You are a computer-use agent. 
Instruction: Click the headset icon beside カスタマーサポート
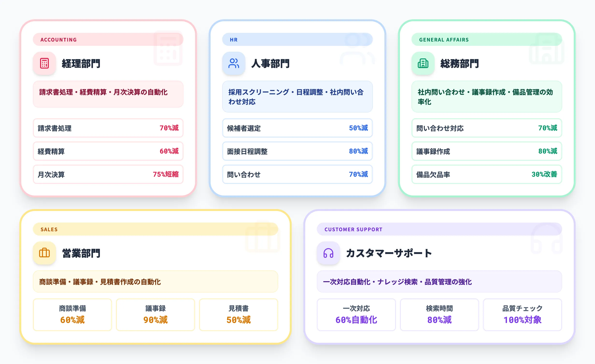point(328,253)
